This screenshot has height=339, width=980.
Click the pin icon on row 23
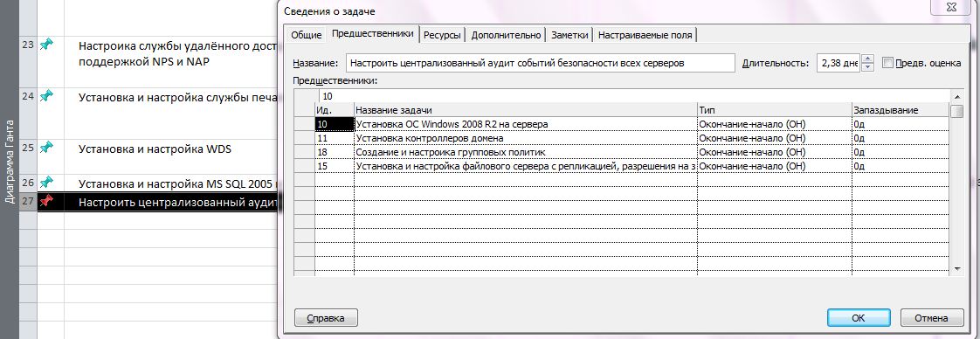click(x=46, y=45)
